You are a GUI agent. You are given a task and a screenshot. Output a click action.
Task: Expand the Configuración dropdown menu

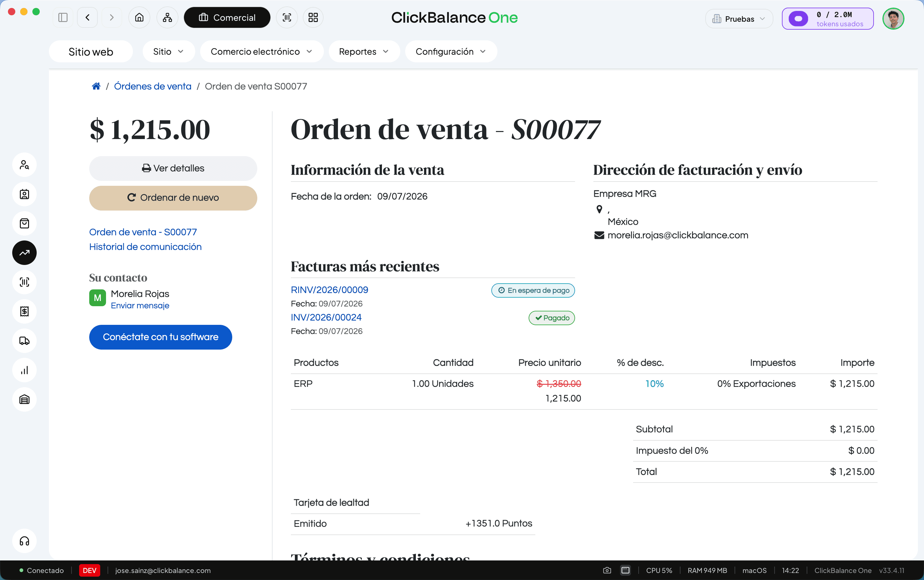click(x=451, y=51)
